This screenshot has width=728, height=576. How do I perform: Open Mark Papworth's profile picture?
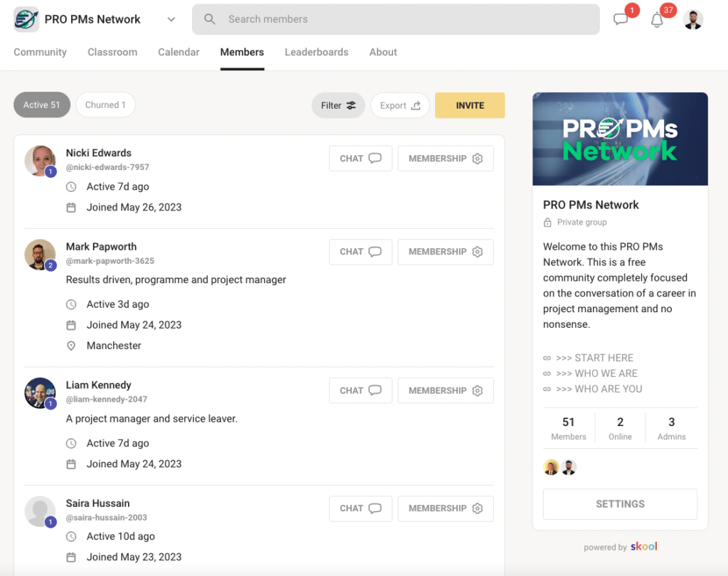point(40,255)
